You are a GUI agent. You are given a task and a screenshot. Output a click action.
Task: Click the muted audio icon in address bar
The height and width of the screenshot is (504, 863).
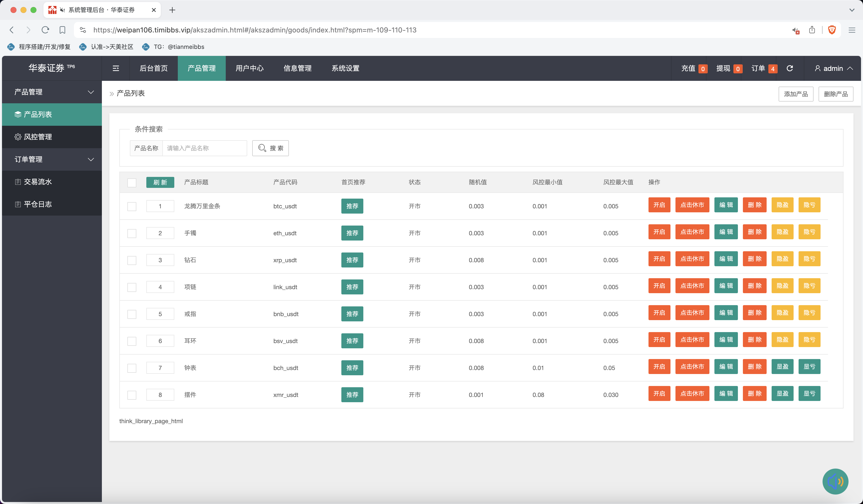pyautogui.click(x=796, y=30)
